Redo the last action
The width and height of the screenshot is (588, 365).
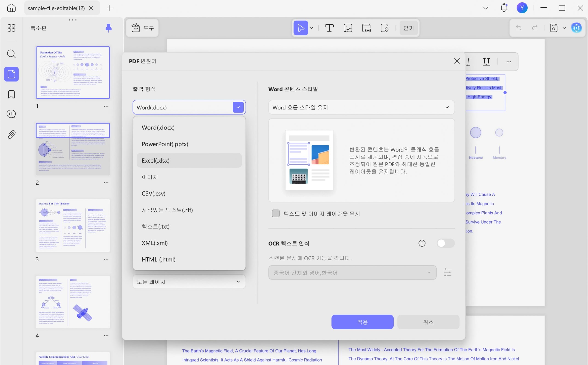(x=535, y=28)
